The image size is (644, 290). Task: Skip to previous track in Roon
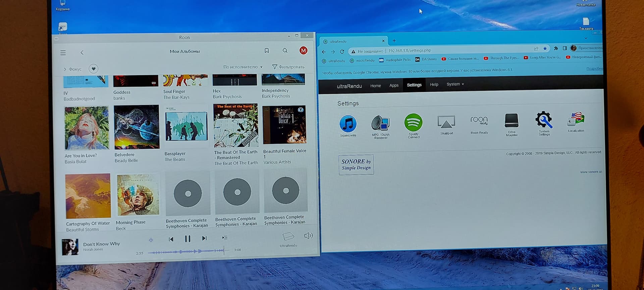pyautogui.click(x=171, y=239)
